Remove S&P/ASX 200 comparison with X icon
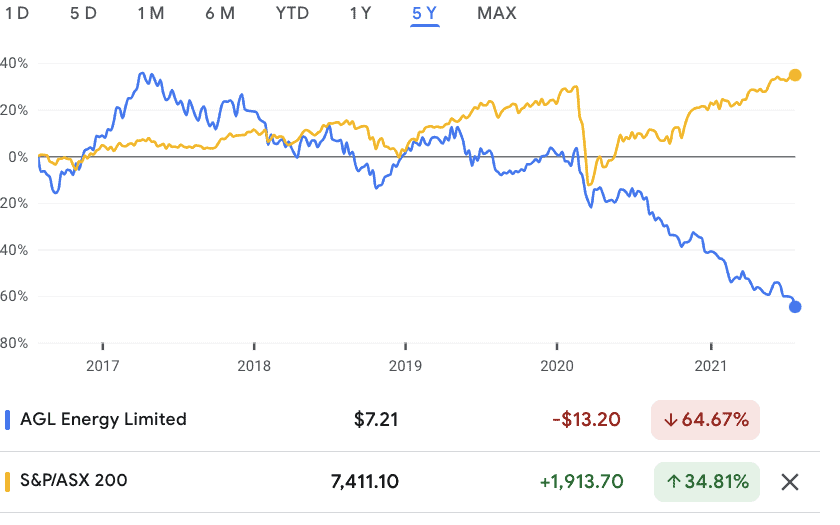Image resolution: width=840 pixels, height=525 pixels. (x=790, y=482)
